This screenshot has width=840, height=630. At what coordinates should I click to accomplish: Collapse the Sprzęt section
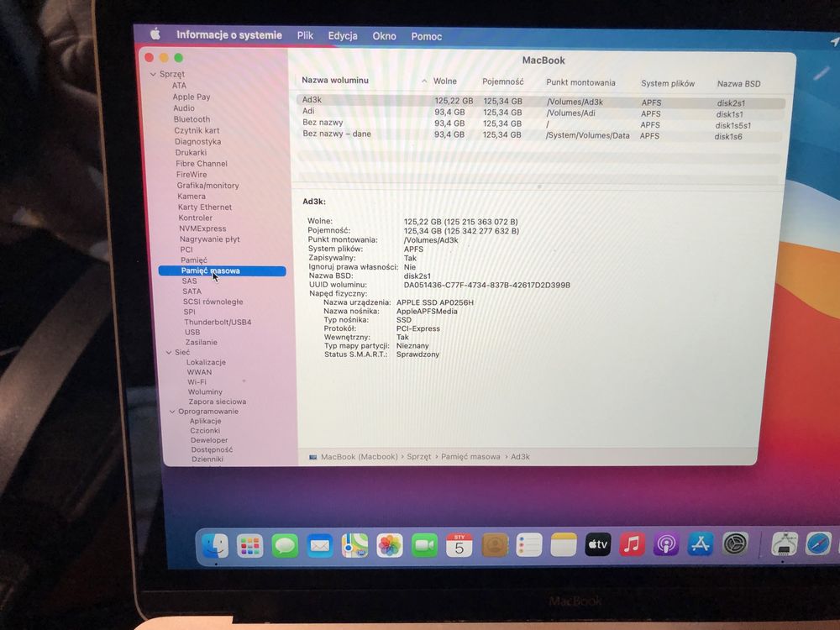[x=153, y=74]
